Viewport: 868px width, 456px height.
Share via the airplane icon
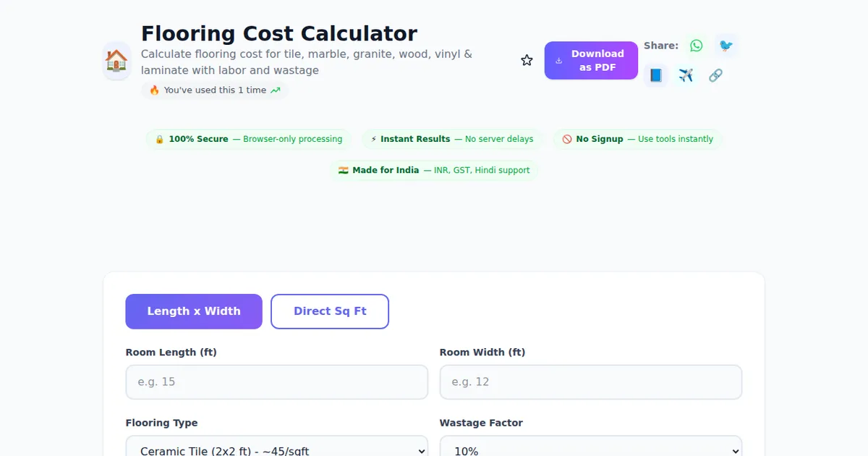[686, 75]
